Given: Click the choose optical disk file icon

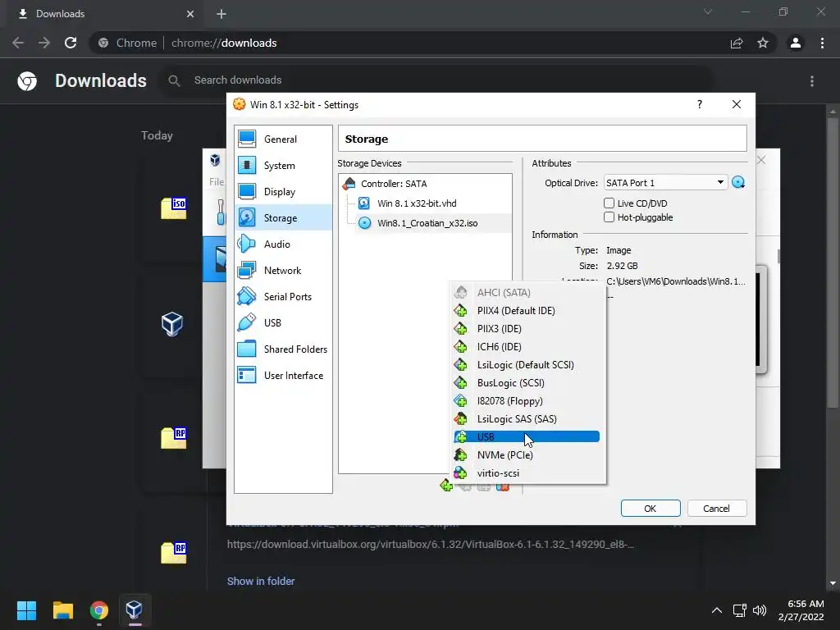Looking at the screenshot, I should pyautogui.click(x=738, y=183).
